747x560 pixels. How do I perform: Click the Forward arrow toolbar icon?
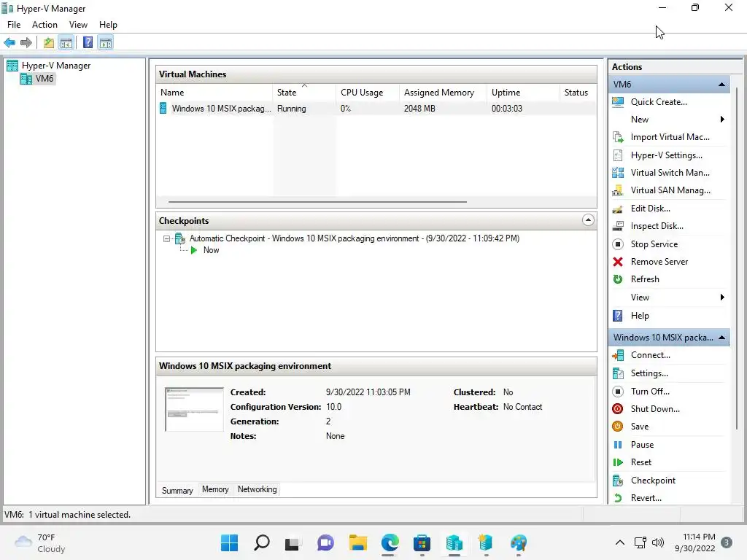click(26, 43)
